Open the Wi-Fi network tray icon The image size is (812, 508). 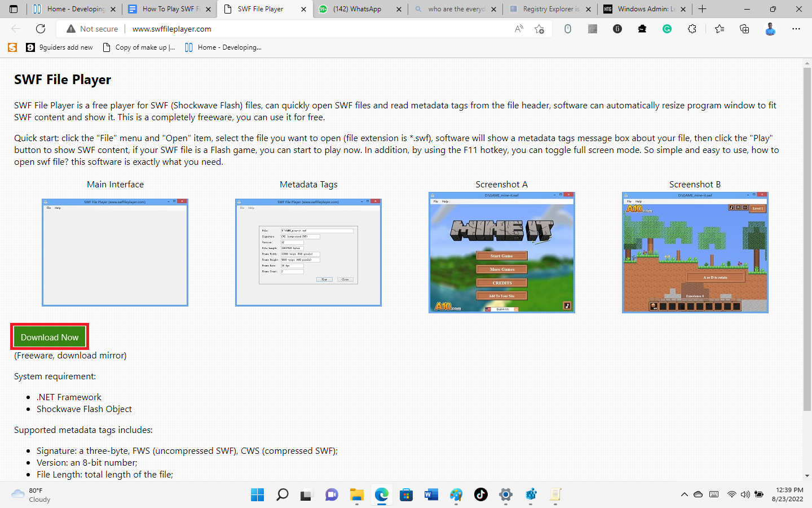[731, 494]
